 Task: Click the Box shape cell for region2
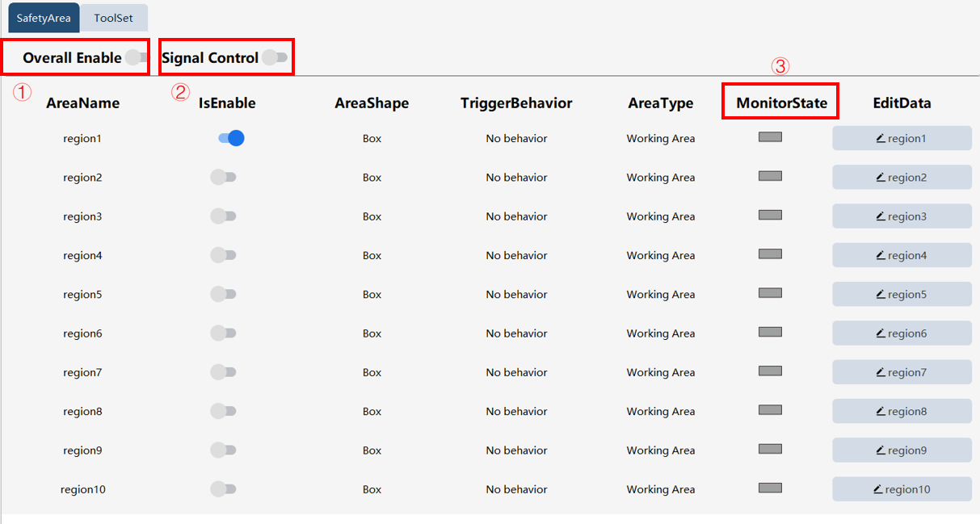pos(372,177)
